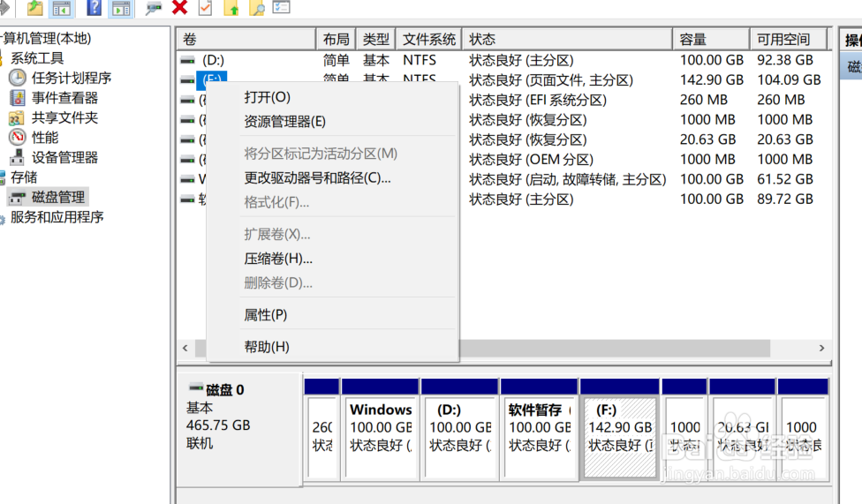The height and width of the screenshot is (504, 862).
Task: Choose 属性(P) from the context menu
Action: coord(266,315)
